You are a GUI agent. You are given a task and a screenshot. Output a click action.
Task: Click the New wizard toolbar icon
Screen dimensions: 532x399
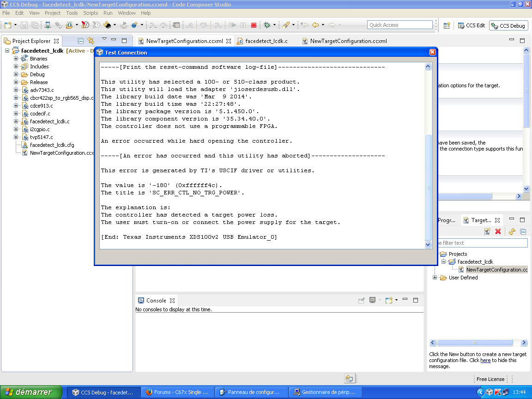8,25
